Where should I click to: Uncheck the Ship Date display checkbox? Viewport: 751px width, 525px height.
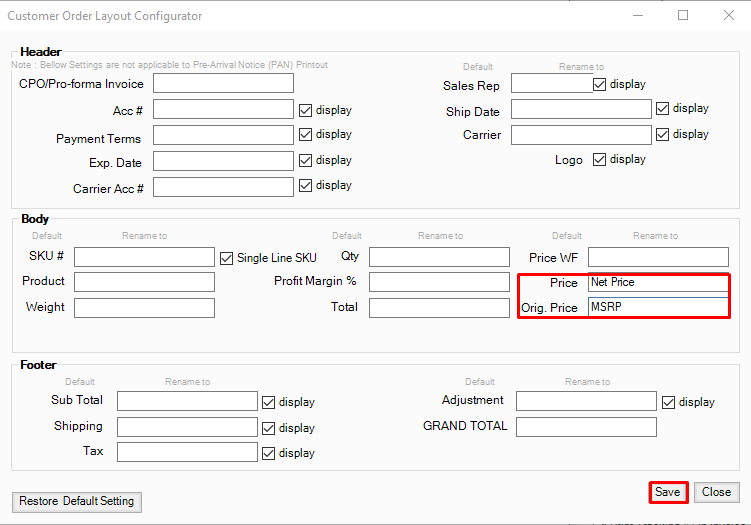(663, 109)
